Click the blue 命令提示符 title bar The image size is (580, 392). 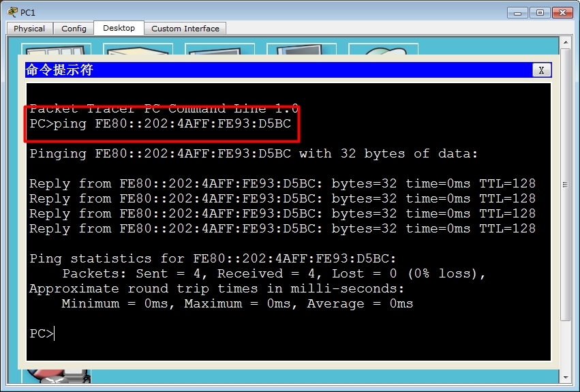tap(273, 70)
